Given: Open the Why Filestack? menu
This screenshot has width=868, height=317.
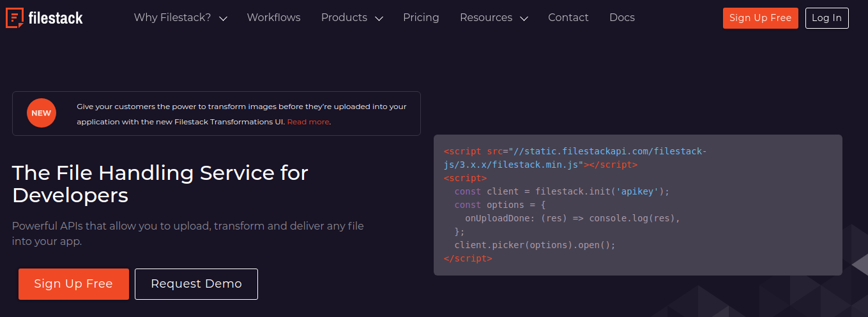Looking at the screenshot, I should coord(172,18).
